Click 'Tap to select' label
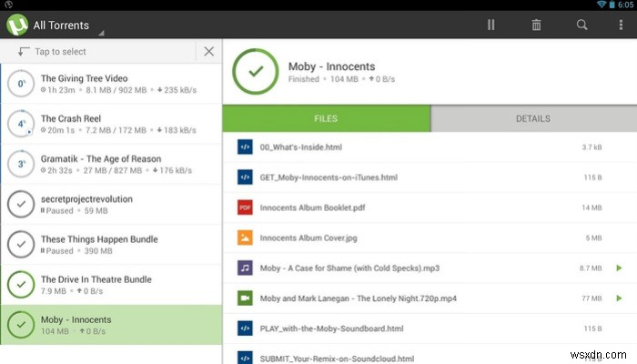 [x=60, y=52]
